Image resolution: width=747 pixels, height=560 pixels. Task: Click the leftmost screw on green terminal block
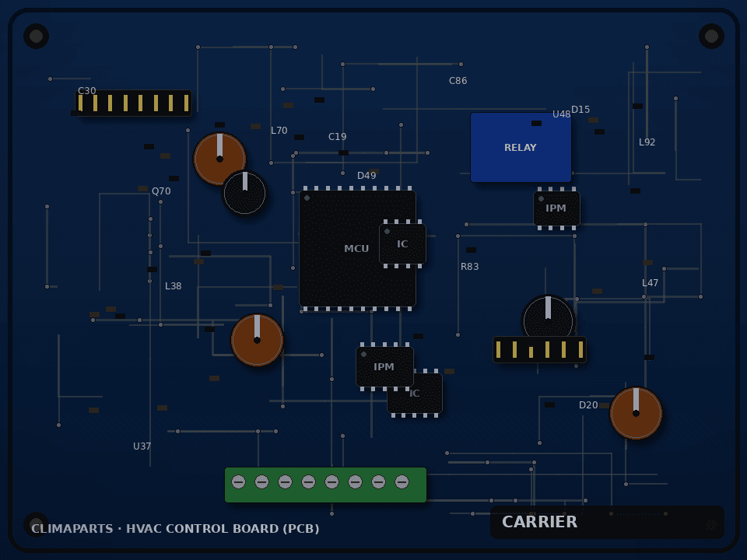pyautogui.click(x=239, y=482)
